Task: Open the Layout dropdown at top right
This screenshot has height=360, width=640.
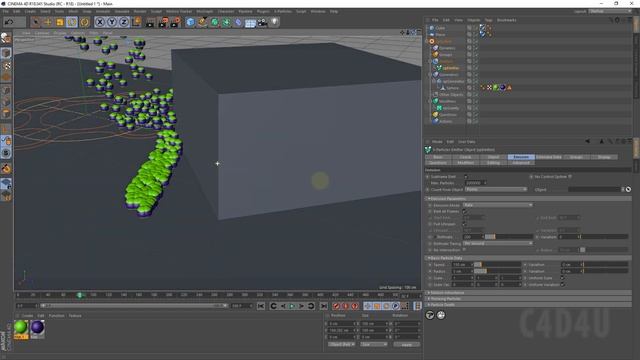Action: 610,11
